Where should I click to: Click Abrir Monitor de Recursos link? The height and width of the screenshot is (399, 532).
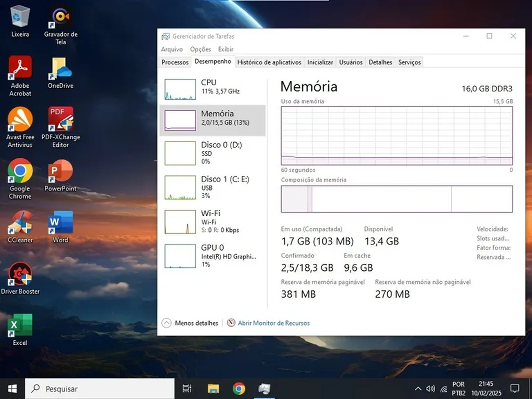point(274,323)
